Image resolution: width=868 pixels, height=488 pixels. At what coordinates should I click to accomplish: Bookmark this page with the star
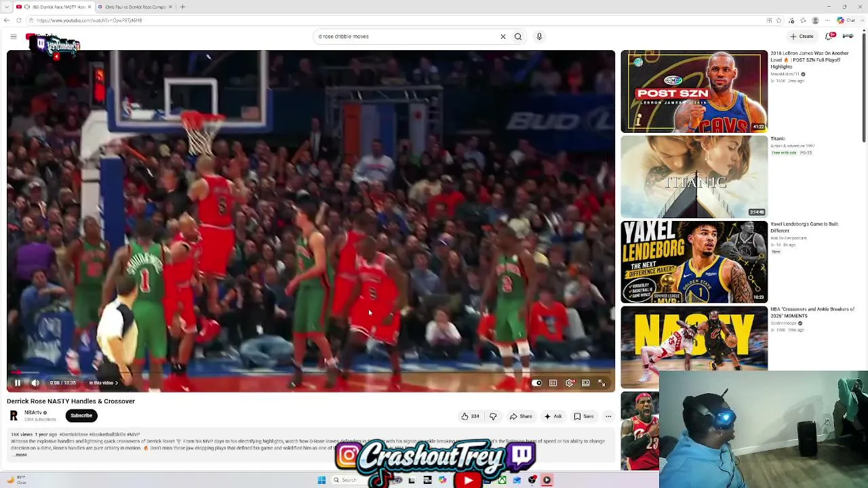(x=778, y=20)
